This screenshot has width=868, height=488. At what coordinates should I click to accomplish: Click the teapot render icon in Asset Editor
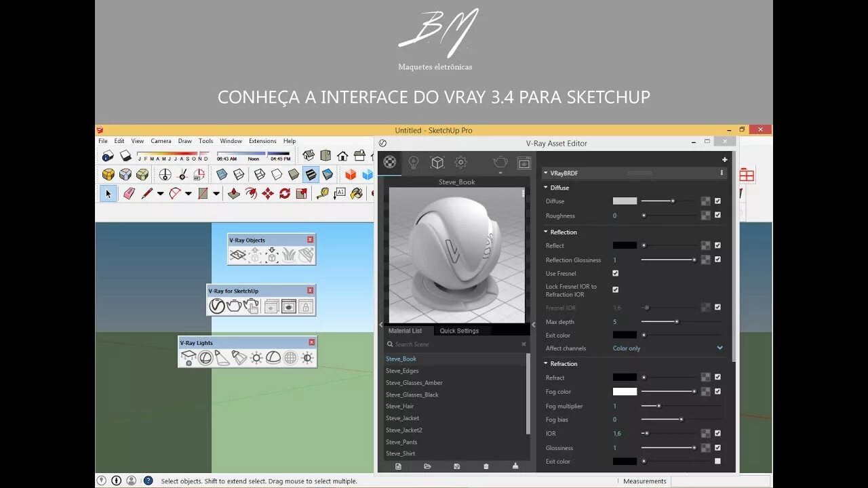(x=500, y=161)
